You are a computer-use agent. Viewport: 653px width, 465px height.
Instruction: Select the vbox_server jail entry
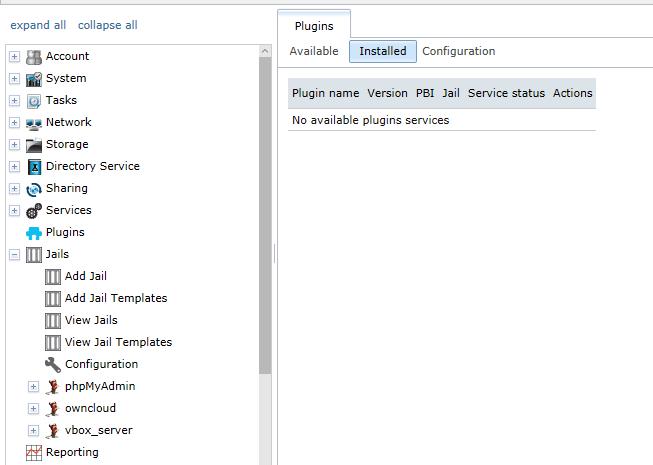tap(99, 430)
